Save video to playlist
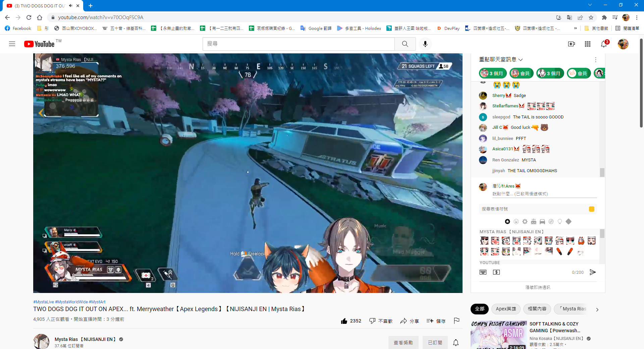 [x=436, y=321]
